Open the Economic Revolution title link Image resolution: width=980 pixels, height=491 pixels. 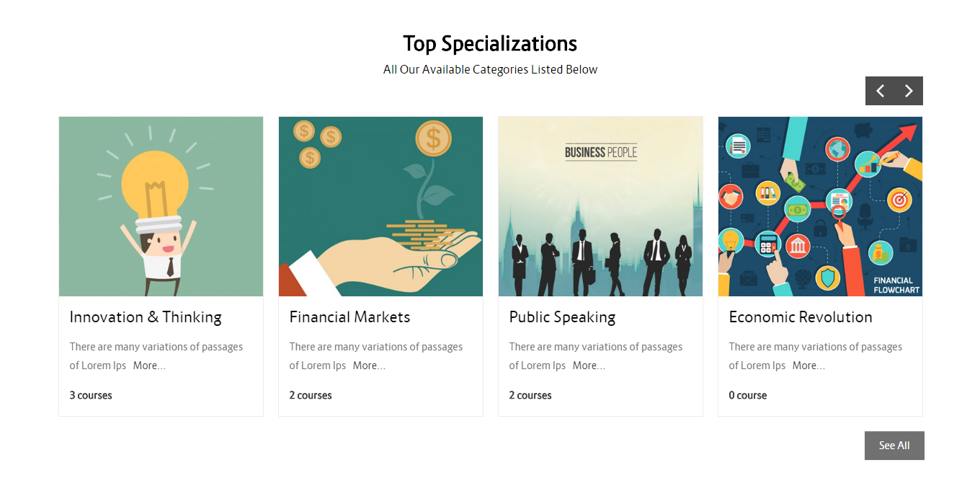click(x=801, y=317)
